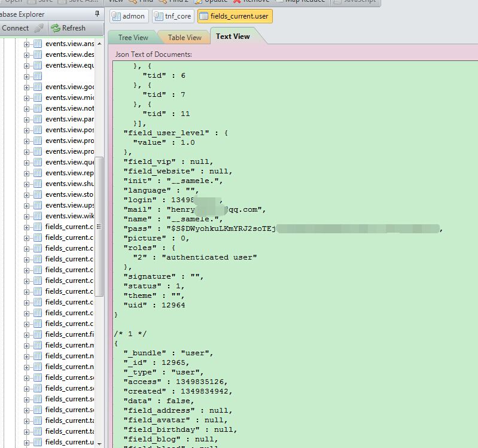Click the Refresh button
478x448 pixels.
pos(68,28)
